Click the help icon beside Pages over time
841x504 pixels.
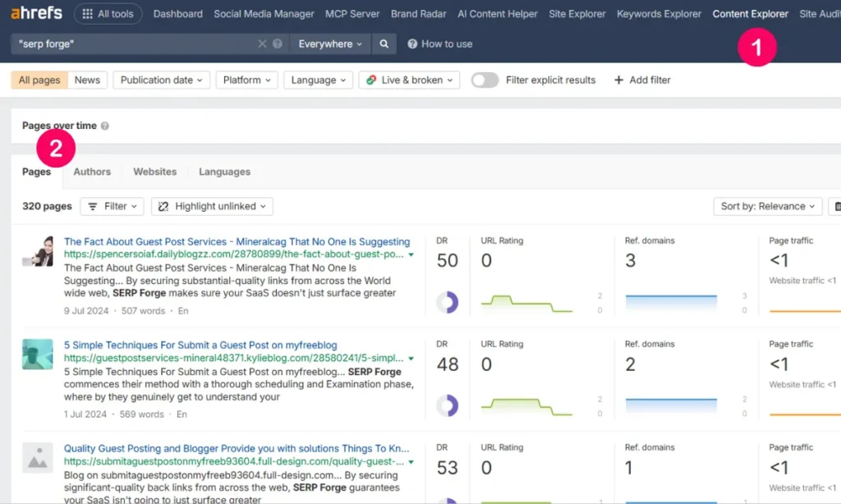tap(105, 126)
